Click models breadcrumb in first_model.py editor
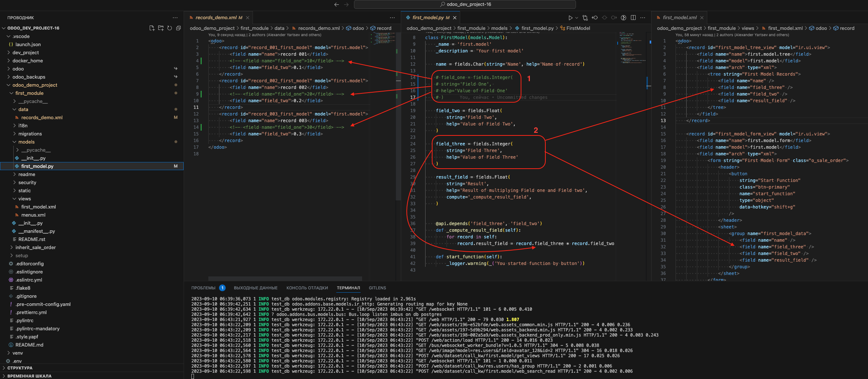868x379 pixels. point(499,28)
